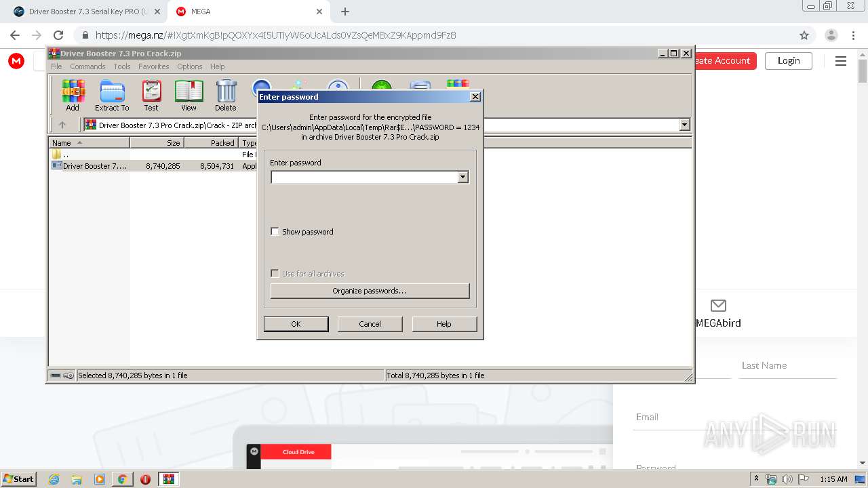Click the MEGAbird envelope icon
Viewport: 868px width, 488px height.
tap(718, 306)
